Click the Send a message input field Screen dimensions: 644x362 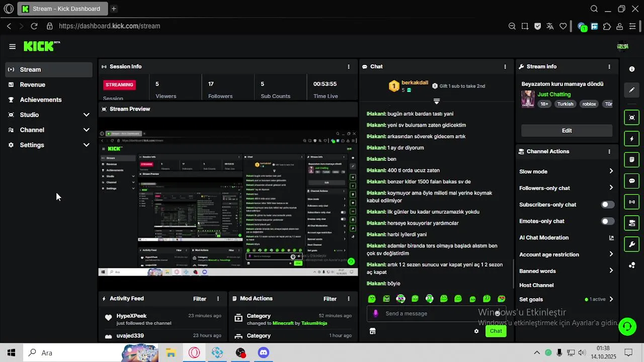pyautogui.click(x=436, y=313)
